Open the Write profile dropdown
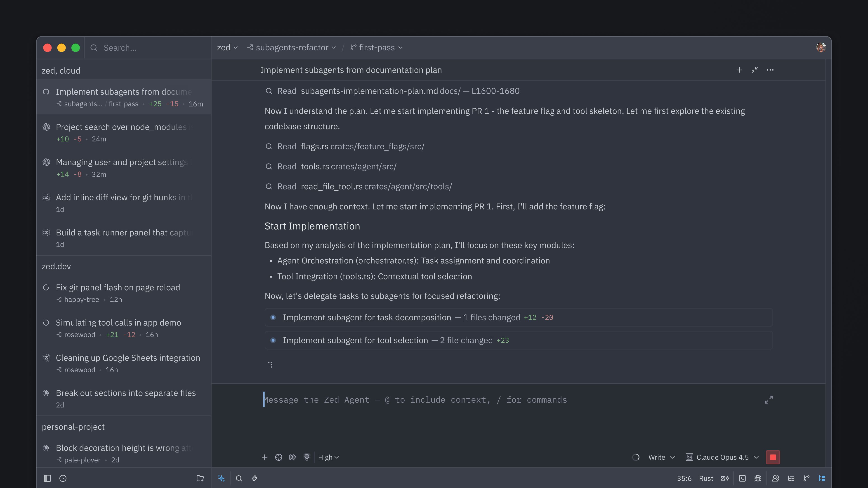 (662, 457)
